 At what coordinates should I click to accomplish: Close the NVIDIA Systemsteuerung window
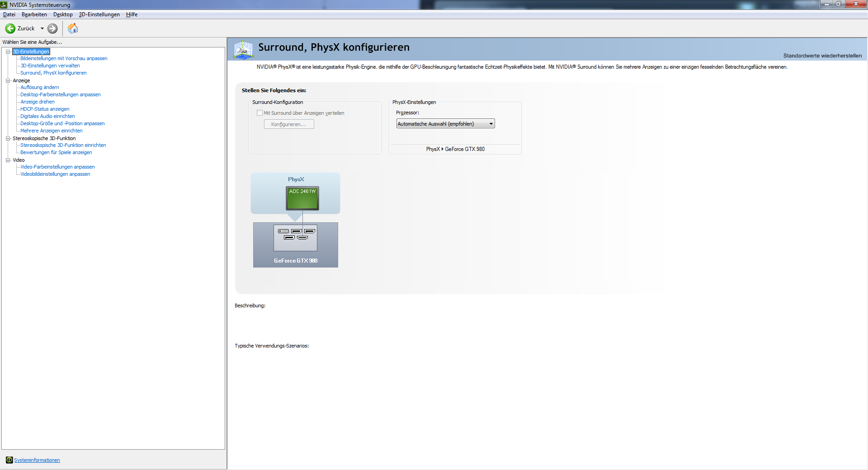(x=856, y=4)
